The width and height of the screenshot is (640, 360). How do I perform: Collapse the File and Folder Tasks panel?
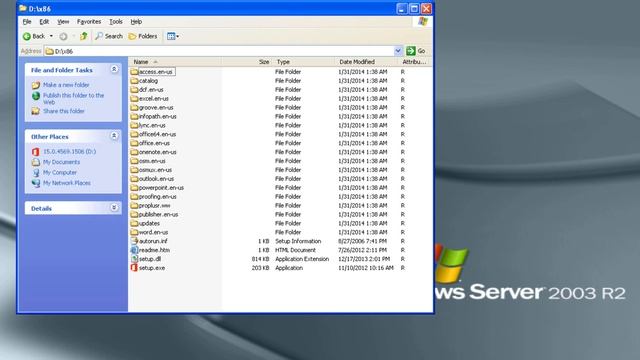point(114,69)
